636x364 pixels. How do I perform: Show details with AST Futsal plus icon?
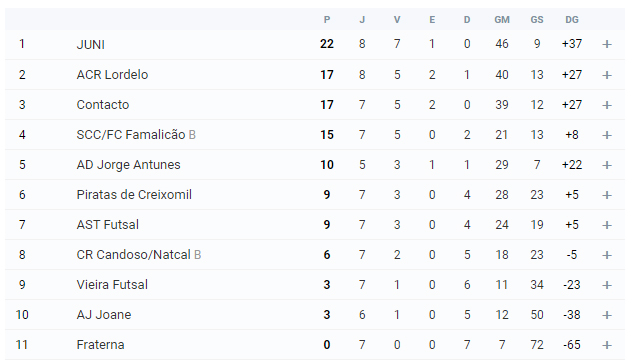607,225
